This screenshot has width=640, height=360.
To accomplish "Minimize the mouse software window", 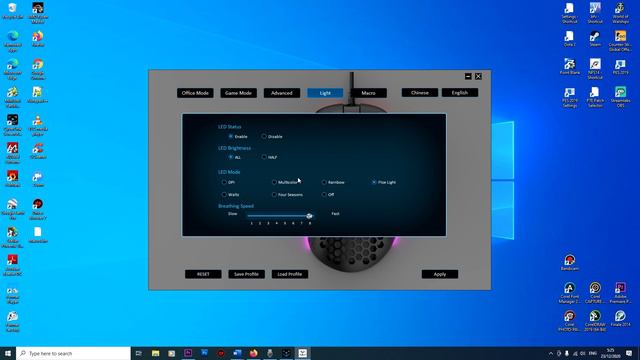I will point(468,76).
